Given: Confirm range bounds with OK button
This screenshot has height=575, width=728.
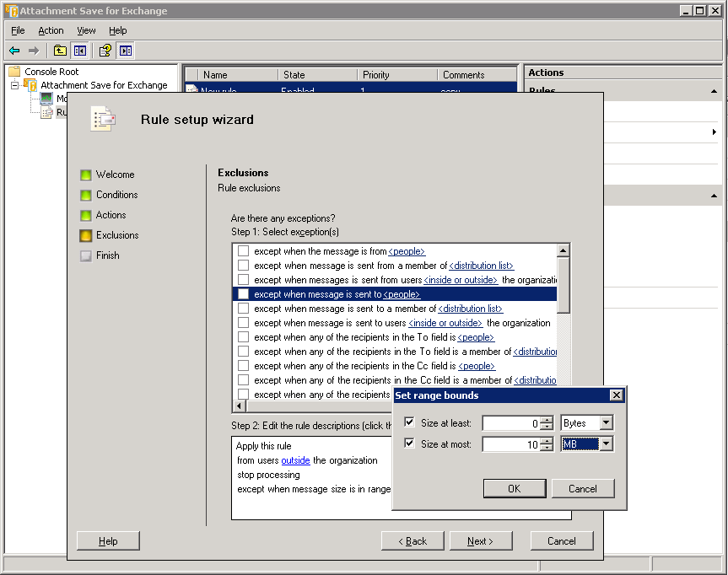Looking at the screenshot, I should (x=514, y=488).
